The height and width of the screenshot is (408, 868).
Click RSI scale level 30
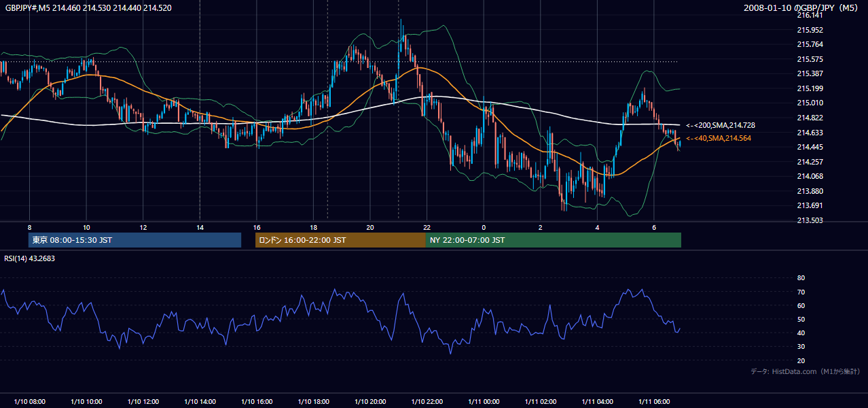pyautogui.click(x=801, y=347)
